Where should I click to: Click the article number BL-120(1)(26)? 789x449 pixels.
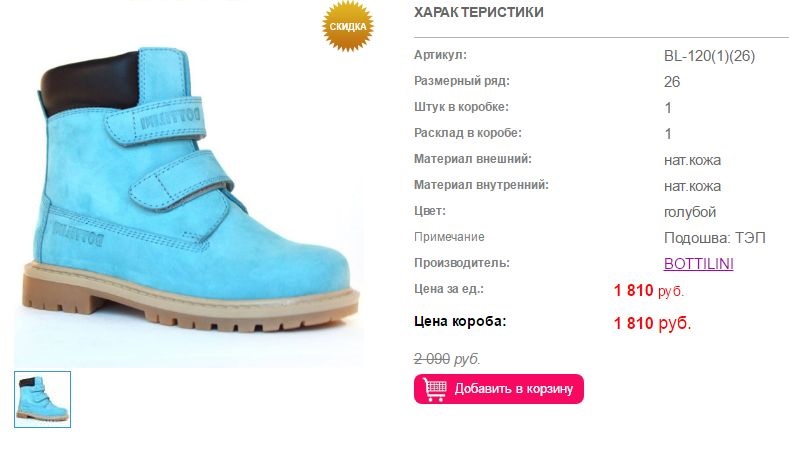coord(709,56)
